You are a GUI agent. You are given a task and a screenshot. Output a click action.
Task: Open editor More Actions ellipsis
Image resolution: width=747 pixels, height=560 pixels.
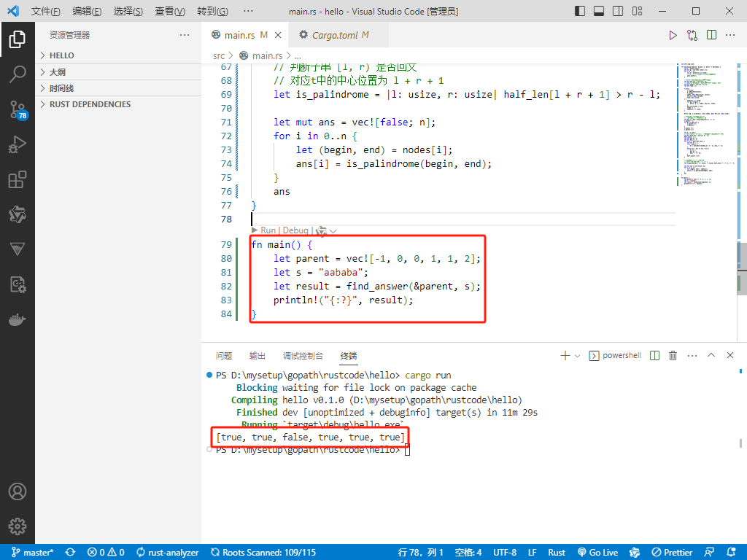730,35
